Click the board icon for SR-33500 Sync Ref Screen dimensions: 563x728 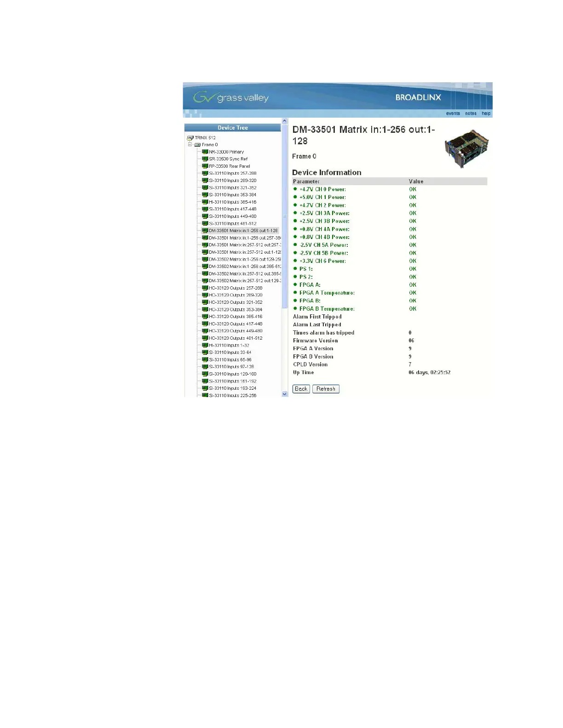point(205,159)
